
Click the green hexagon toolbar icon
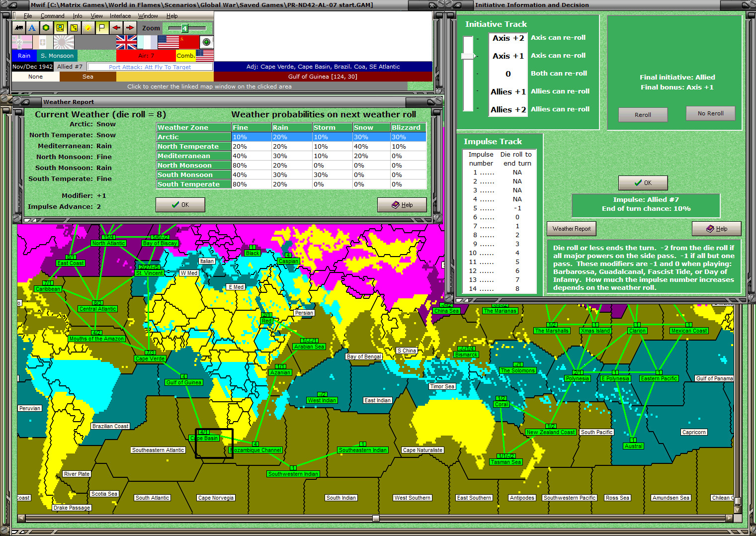click(46, 28)
